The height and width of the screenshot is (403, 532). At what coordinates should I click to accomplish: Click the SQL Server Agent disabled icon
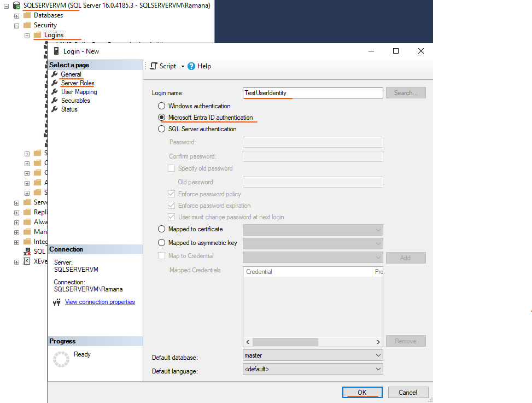tap(27, 252)
